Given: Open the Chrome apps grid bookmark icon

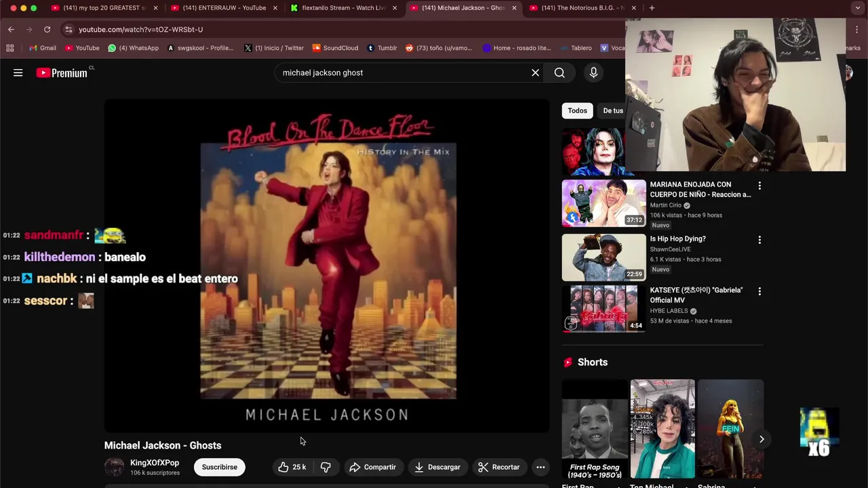Looking at the screenshot, I should [9, 48].
